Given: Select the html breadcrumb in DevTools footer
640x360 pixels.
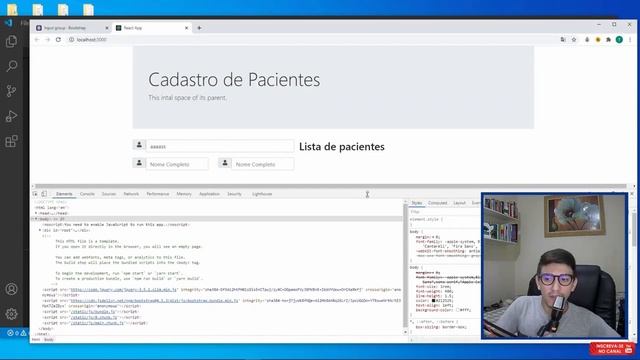Looking at the screenshot, I should (36, 340).
